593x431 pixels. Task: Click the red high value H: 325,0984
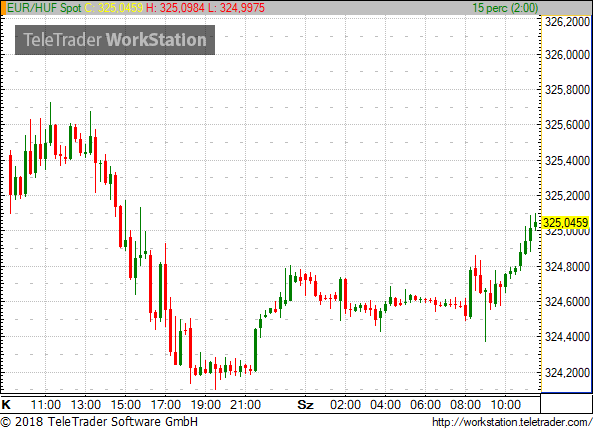pos(175,8)
